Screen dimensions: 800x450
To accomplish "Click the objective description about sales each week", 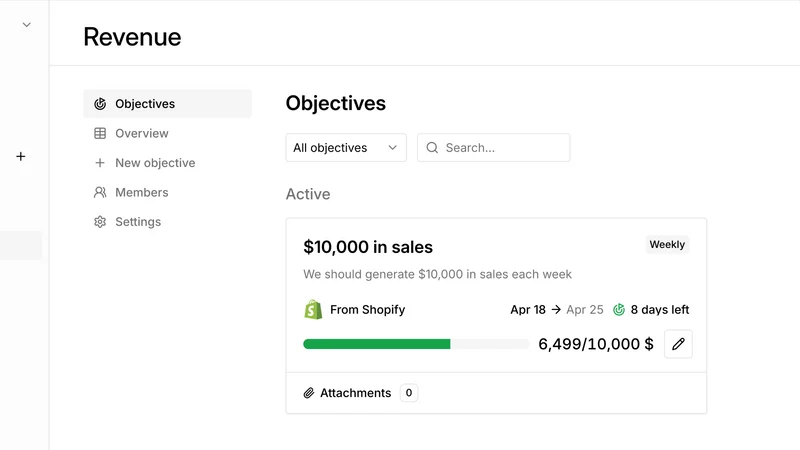I will [437, 274].
